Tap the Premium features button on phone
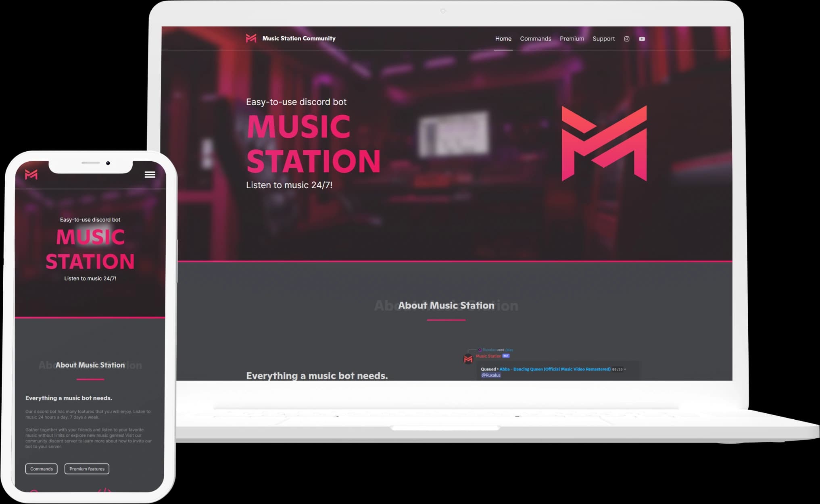The width and height of the screenshot is (820, 504). pos(87,469)
